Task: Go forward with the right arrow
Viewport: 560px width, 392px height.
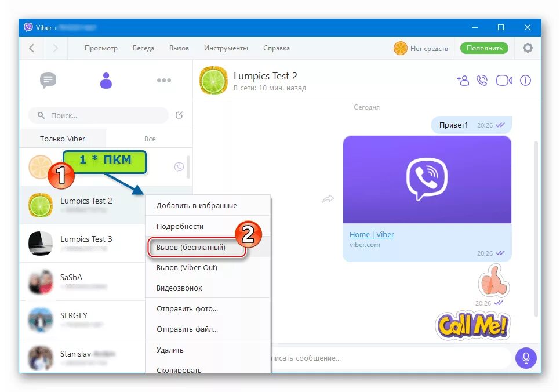Action: (55, 48)
